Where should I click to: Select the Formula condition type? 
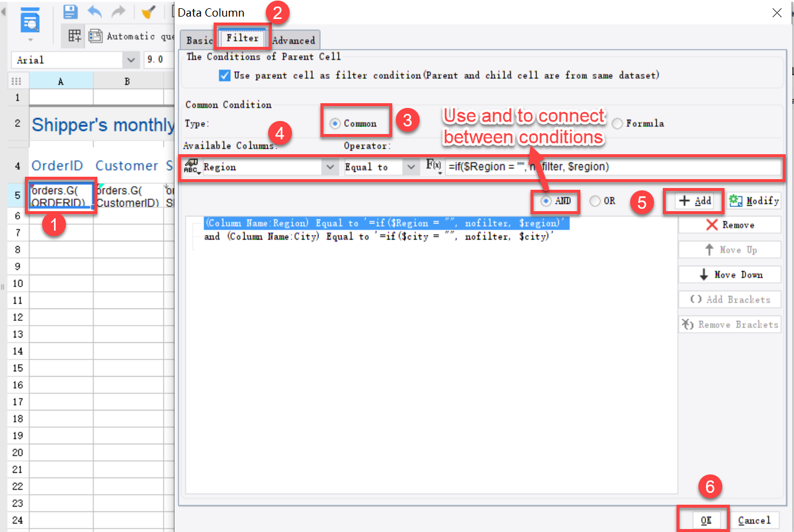[617, 123]
